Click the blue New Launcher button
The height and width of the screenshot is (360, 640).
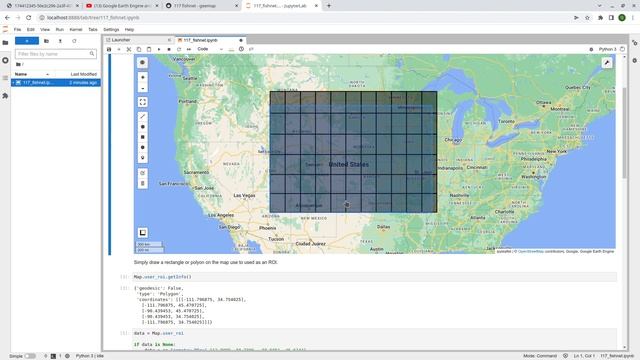point(27,41)
